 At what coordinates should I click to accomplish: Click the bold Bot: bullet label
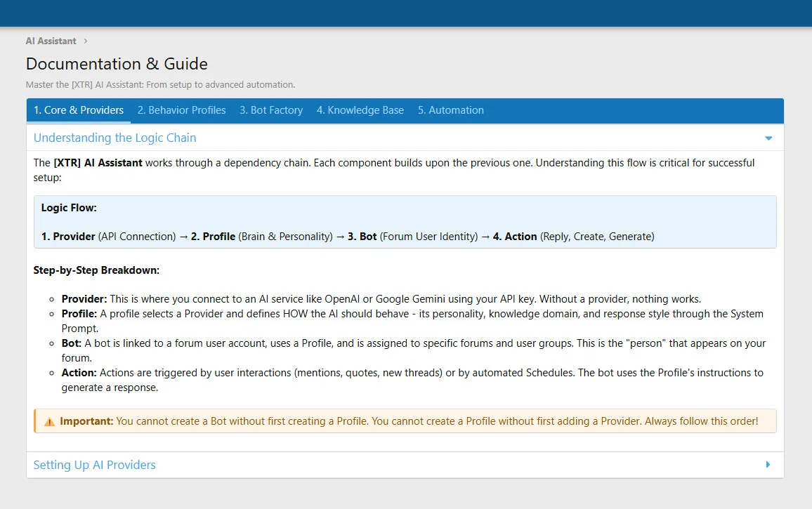[72, 343]
